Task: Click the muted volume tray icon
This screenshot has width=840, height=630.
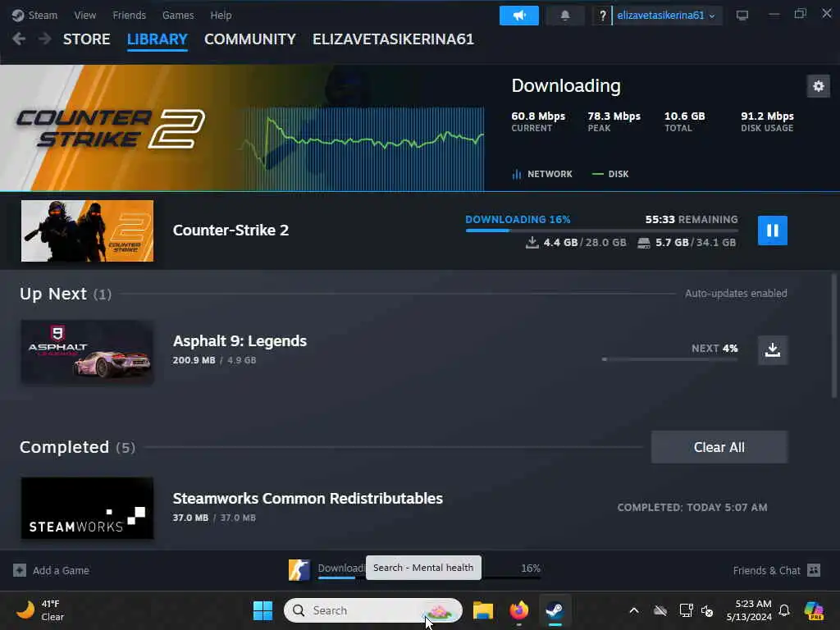Action: pyautogui.click(x=707, y=610)
